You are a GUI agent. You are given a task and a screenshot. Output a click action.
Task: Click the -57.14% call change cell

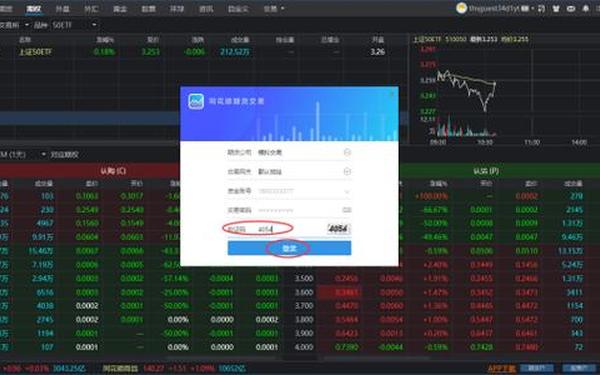point(175,278)
